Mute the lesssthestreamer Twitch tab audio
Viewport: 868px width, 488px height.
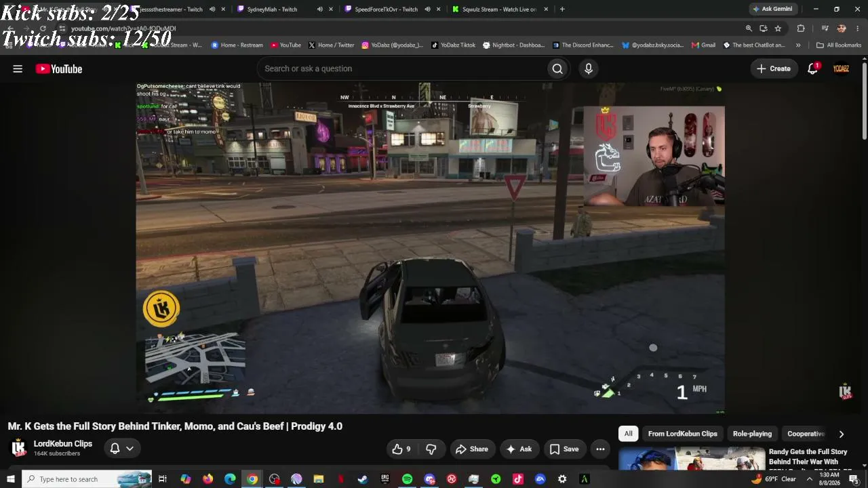pyautogui.click(x=212, y=9)
